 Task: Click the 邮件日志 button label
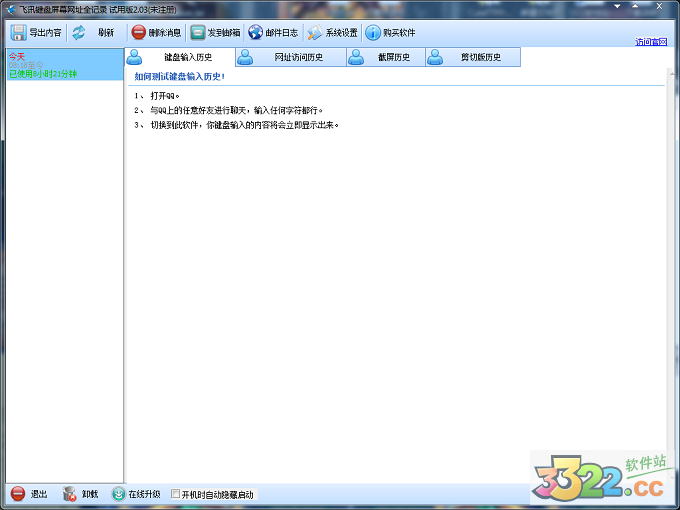point(282,33)
